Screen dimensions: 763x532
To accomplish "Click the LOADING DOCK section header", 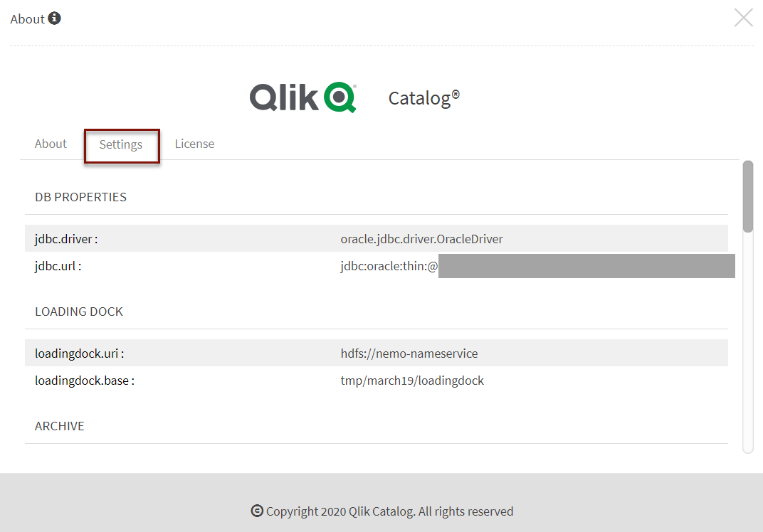I will [79, 312].
